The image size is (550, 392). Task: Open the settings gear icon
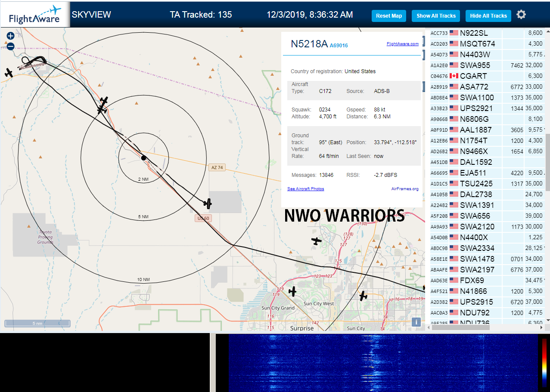pos(521,15)
